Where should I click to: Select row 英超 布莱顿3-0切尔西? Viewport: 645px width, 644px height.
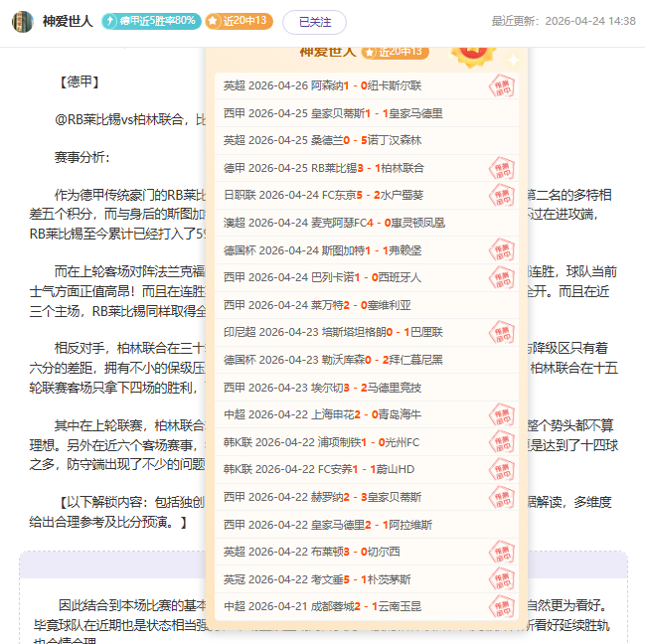pyautogui.click(x=367, y=552)
